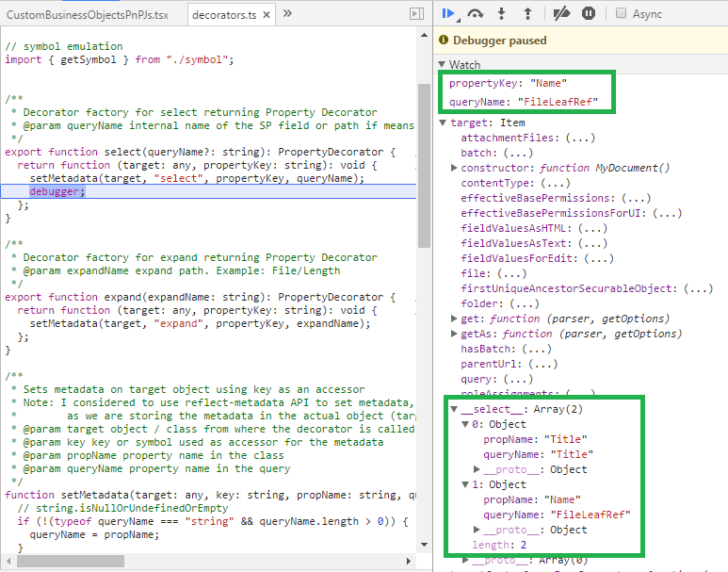The width and height of the screenshot is (728, 572).
Task: Evaluate attachmentFiles getter (...)
Action: point(580,138)
